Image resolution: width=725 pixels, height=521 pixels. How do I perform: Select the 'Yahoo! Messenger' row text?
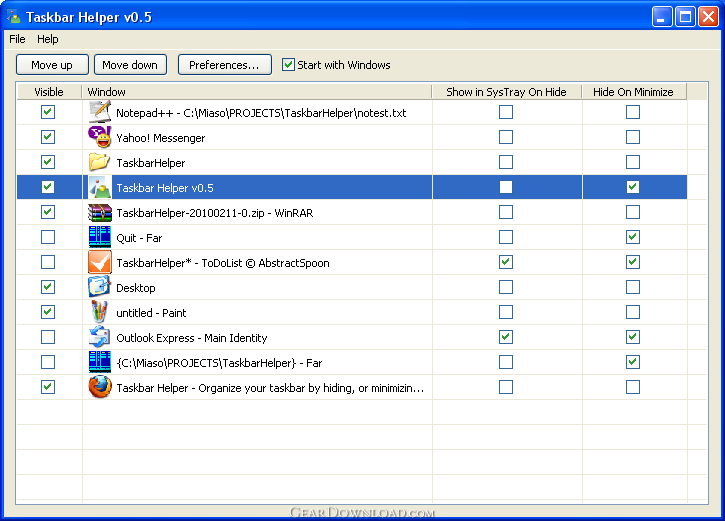point(160,138)
